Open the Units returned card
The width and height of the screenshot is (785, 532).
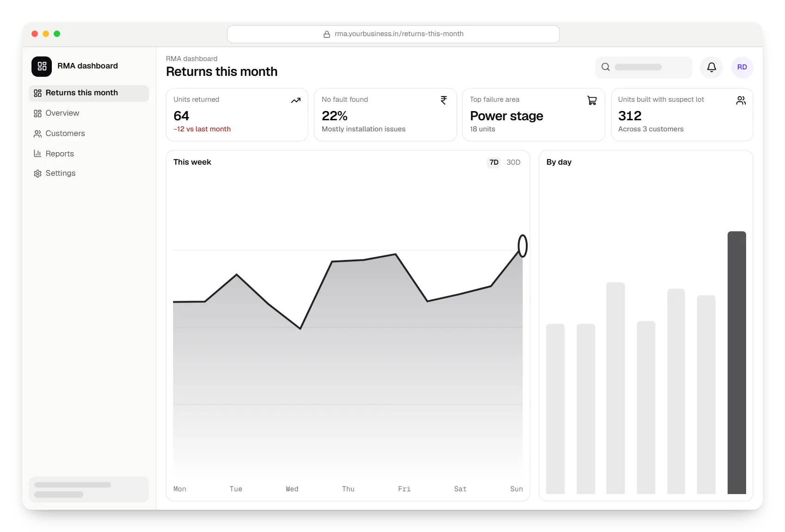(x=237, y=115)
